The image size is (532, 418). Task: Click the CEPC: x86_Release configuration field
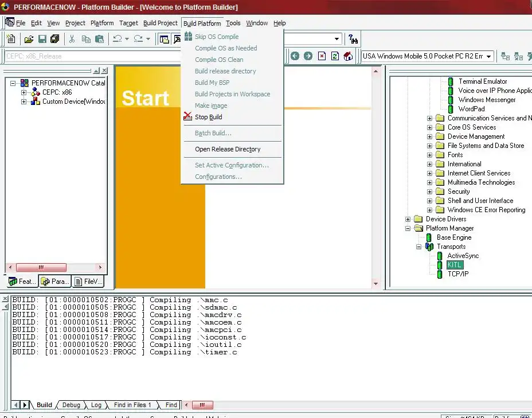click(92, 56)
